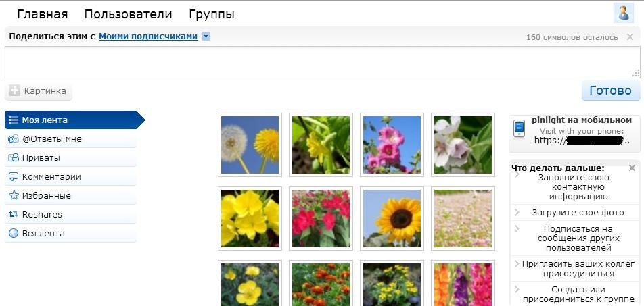Click Загрузите свое фото link
644x306 pixels.
[x=578, y=213]
